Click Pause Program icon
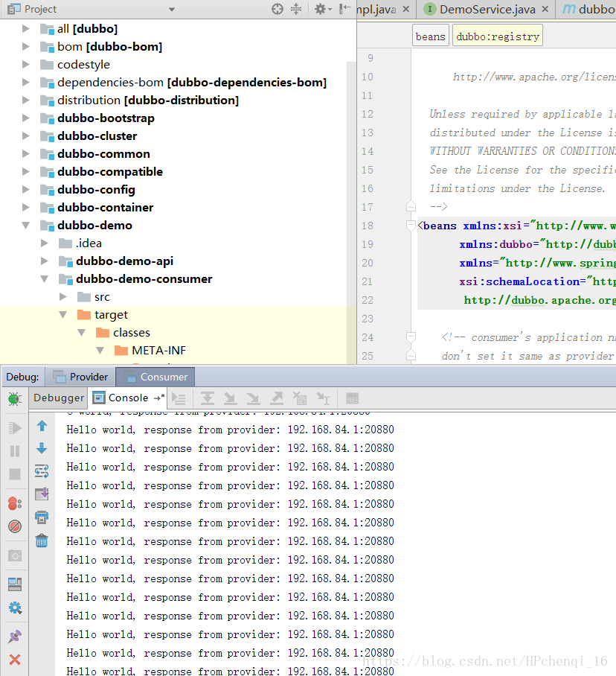Viewport: 616px width, 676px height. pyautogui.click(x=15, y=451)
